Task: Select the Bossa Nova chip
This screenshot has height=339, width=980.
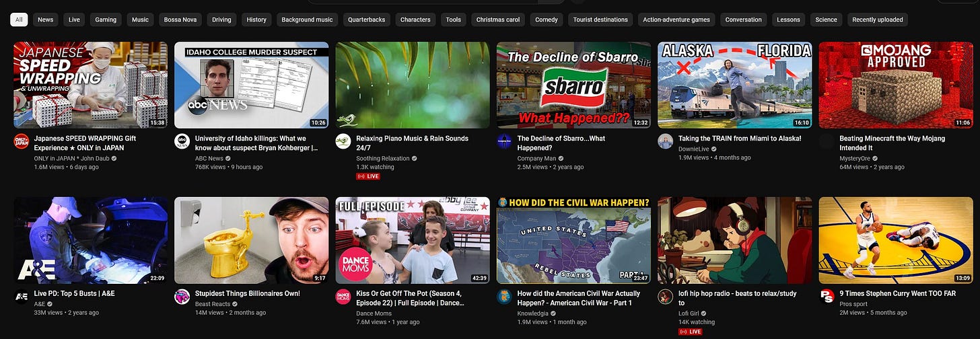Action: coord(180,20)
